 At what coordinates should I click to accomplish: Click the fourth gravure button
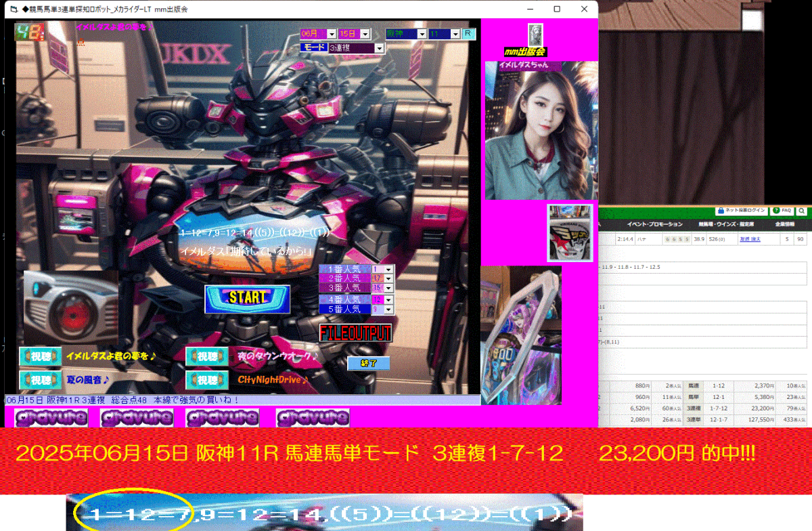pyautogui.click(x=313, y=418)
